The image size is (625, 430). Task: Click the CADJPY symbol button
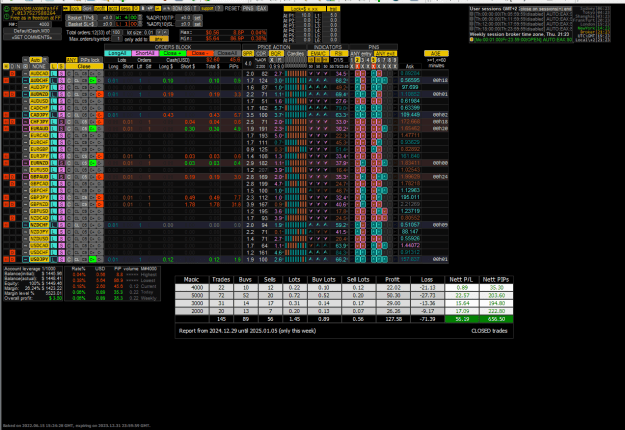39,115
